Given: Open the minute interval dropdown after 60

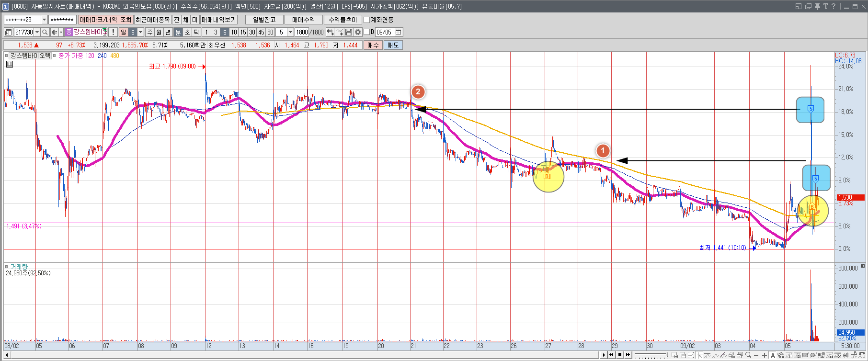Looking at the screenshot, I should 290,32.
